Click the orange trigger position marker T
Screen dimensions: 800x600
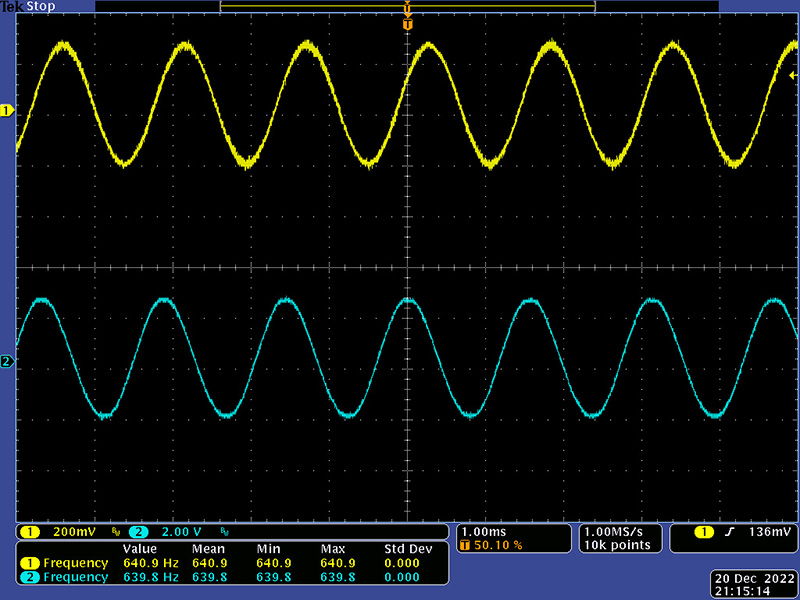click(407, 24)
